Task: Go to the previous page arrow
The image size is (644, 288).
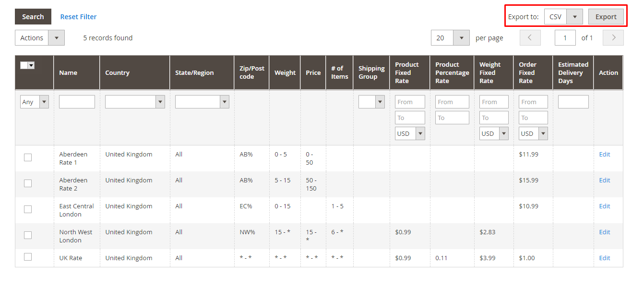Action: pyautogui.click(x=530, y=38)
